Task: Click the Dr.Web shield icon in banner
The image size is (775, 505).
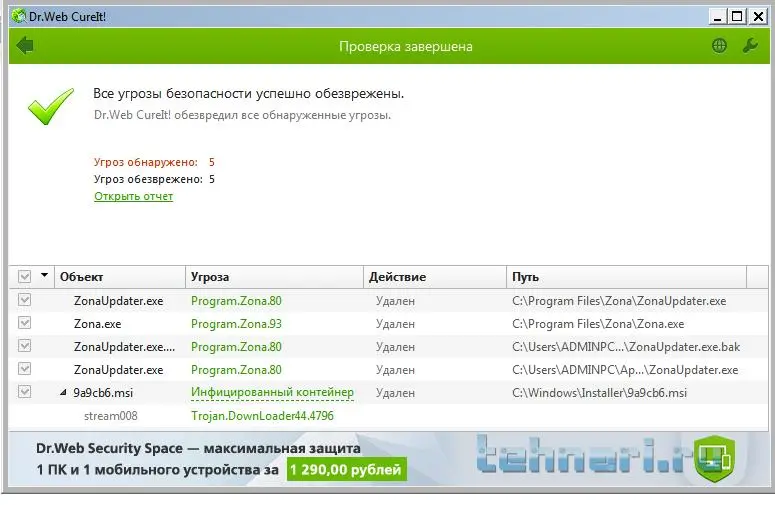Action: (x=714, y=459)
